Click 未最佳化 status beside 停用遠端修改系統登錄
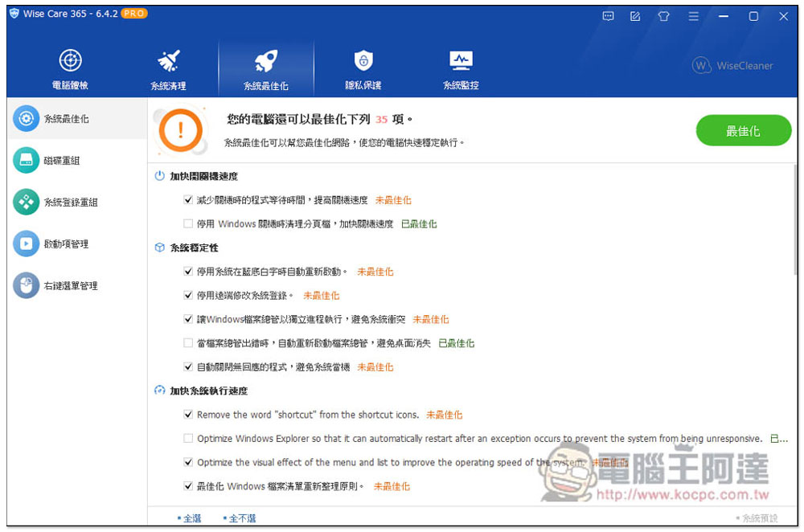This screenshot has width=804, height=532. pyautogui.click(x=322, y=295)
